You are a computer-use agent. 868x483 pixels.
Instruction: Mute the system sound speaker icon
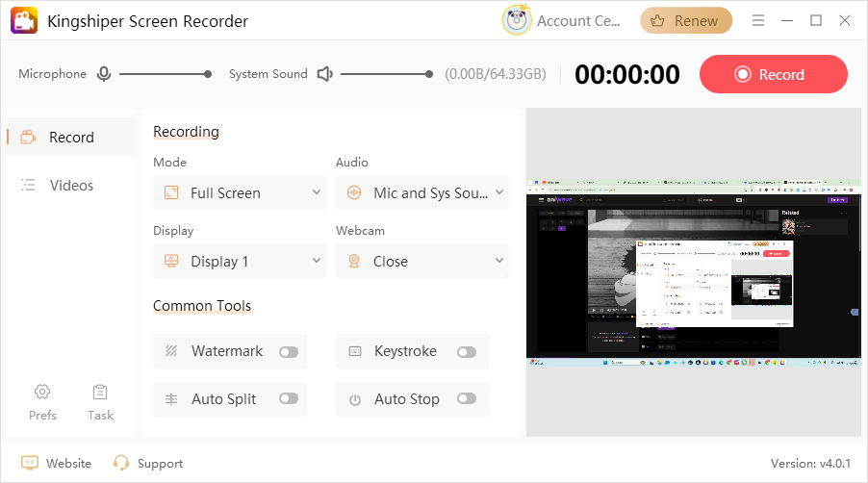pyautogui.click(x=324, y=73)
